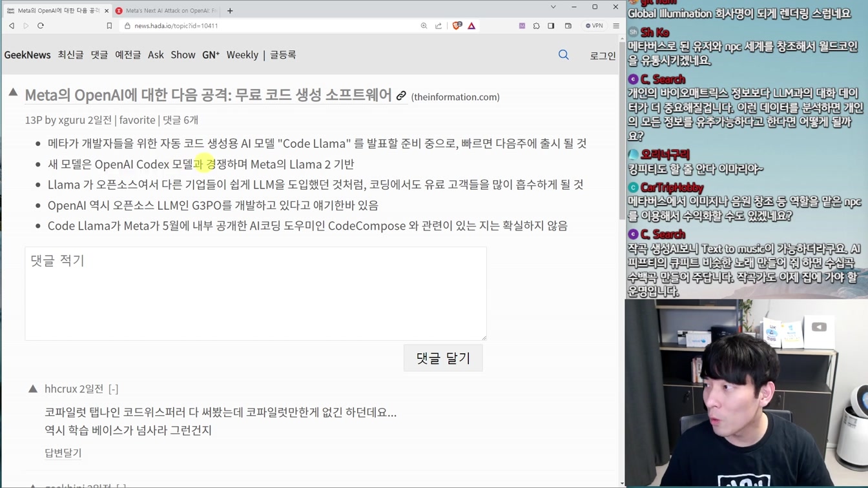868x488 pixels.
Task: Click the page scrollbar down arrow
Action: tap(622, 483)
